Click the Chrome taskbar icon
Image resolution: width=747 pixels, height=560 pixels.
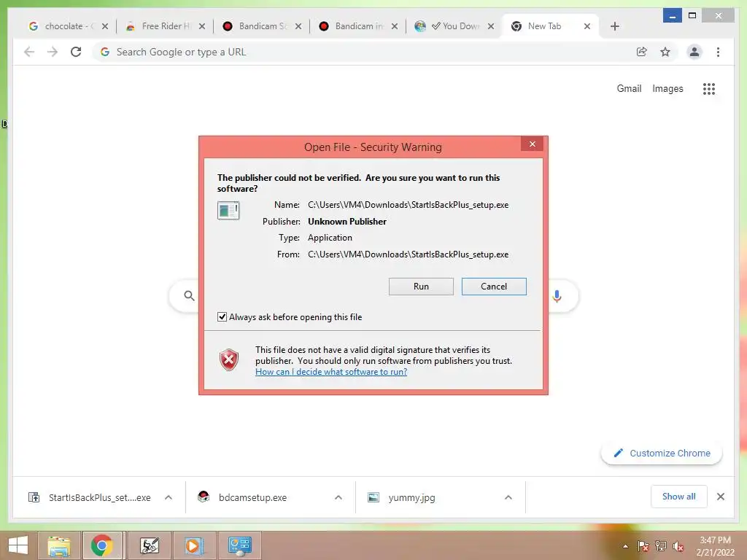pyautogui.click(x=102, y=545)
